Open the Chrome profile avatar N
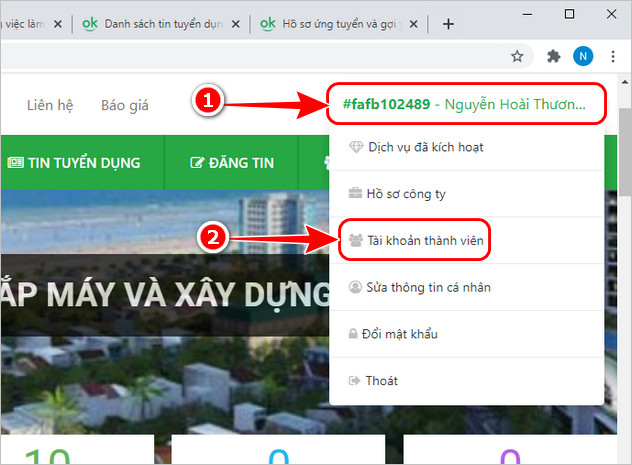632x465 pixels. point(583,56)
